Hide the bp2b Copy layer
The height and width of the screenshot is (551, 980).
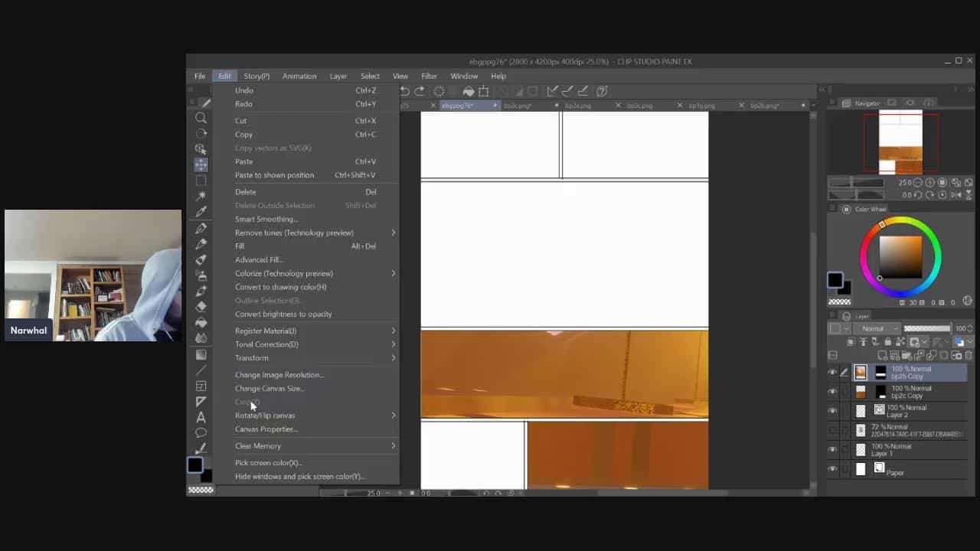[832, 373]
